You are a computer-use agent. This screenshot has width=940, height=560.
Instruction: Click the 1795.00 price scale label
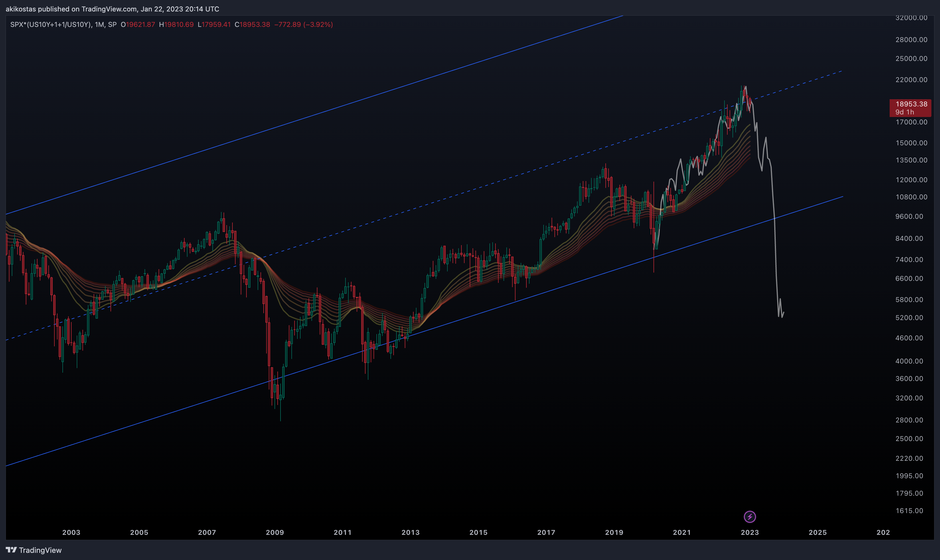tap(909, 493)
